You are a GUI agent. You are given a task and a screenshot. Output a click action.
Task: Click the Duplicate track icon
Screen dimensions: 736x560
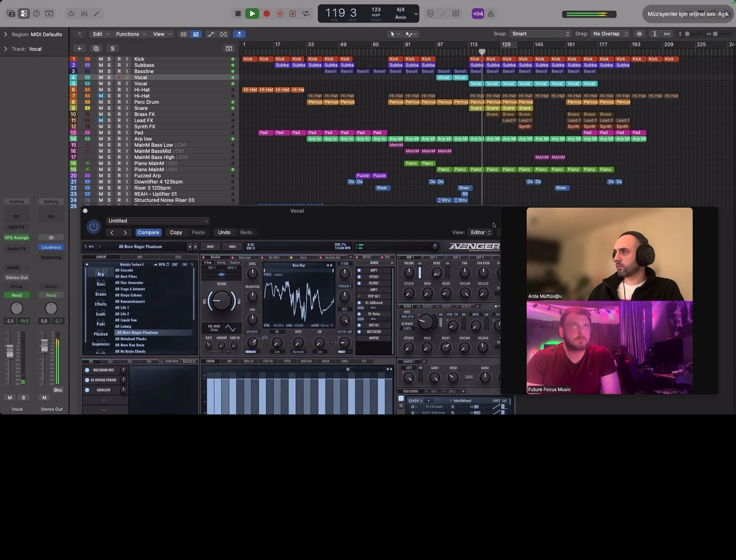[96, 49]
